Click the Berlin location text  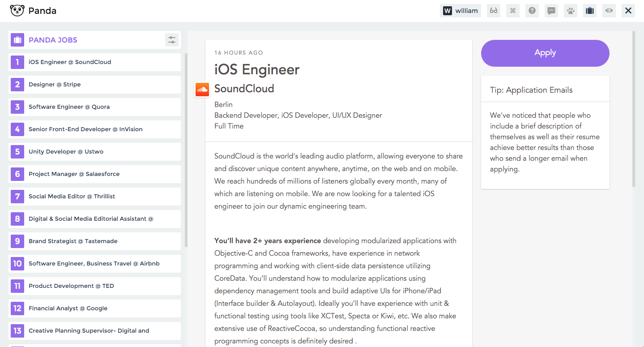[223, 104]
